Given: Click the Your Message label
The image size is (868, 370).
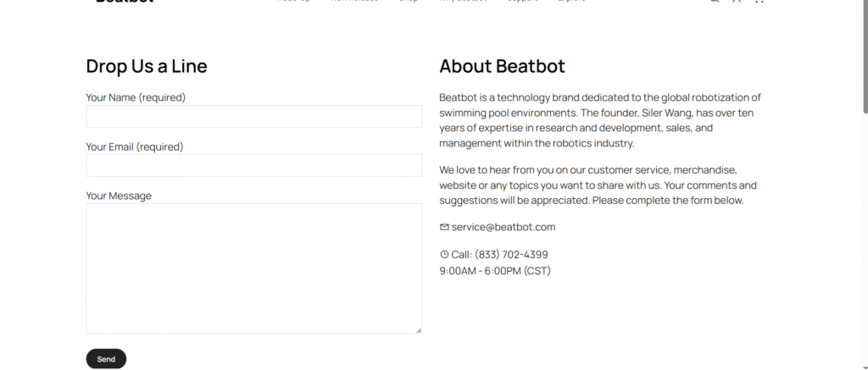Looking at the screenshot, I should [119, 196].
